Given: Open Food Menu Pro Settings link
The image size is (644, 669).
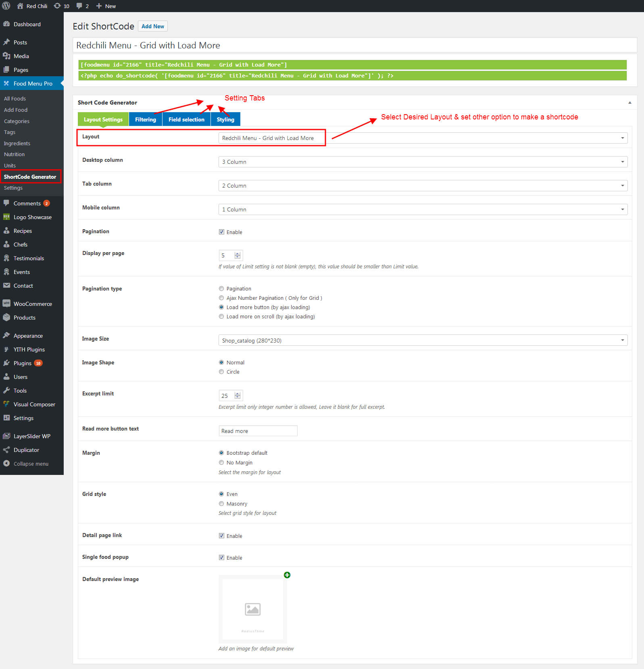Looking at the screenshot, I should [13, 188].
